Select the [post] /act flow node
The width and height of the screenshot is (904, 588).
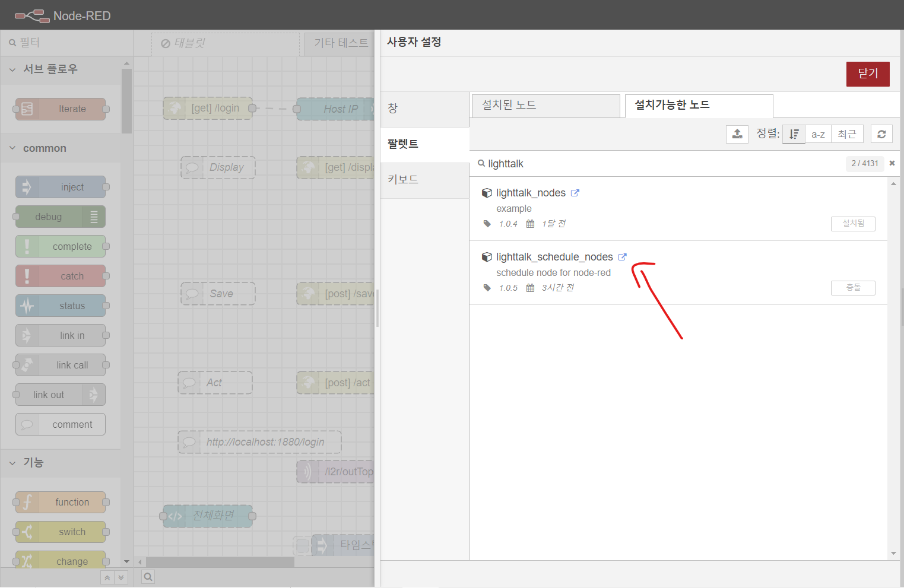click(336, 383)
